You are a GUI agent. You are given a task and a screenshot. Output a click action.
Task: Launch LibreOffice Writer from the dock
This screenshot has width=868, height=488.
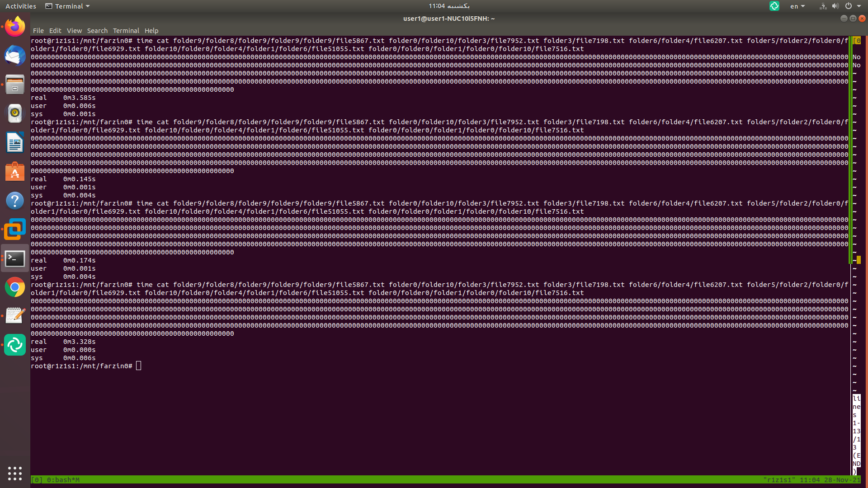pyautogui.click(x=15, y=143)
